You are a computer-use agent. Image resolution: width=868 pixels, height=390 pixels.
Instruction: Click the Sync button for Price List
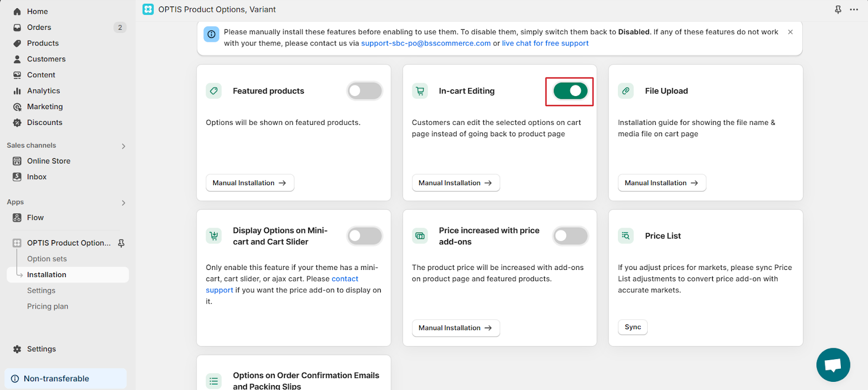(x=633, y=327)
